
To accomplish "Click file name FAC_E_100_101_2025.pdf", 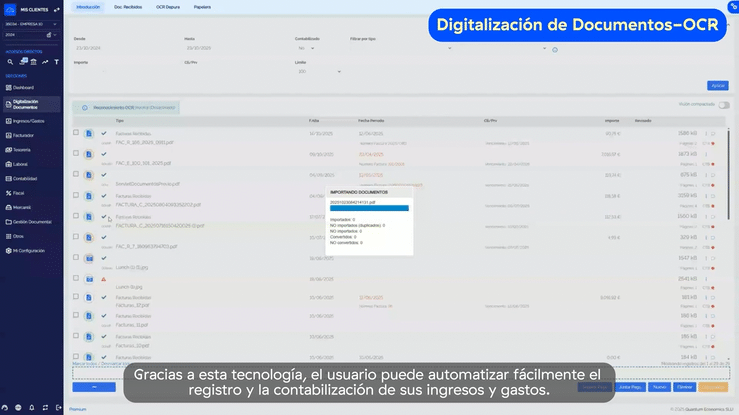I will tap(143, 163).
